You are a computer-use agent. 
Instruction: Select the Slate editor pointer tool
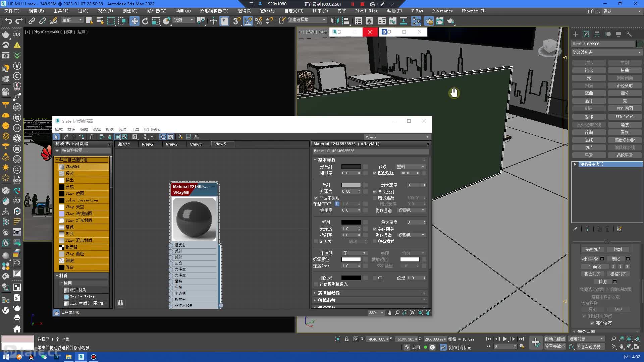tap(56, 137)
